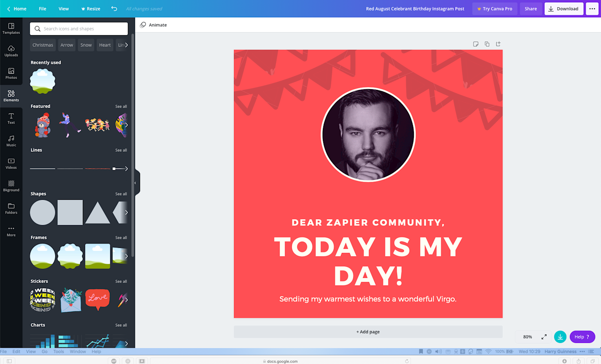This screenshot has width=601, height=364.
Task: Click the Download button
Action: (x=564, y=9)
